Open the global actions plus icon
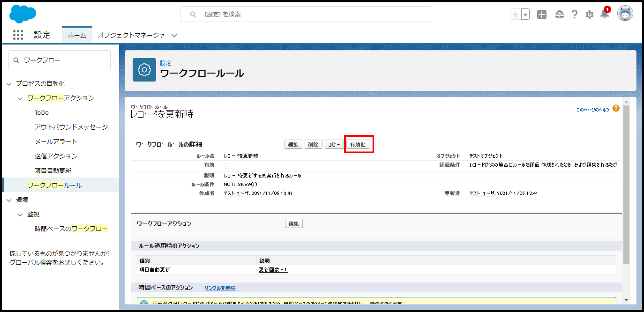The width and height of the screenshot is (644, 312). pos(541,14)
